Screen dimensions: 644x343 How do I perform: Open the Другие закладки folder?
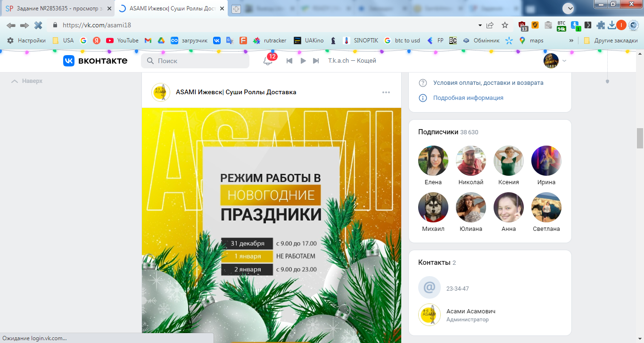(x=611, y=41)
